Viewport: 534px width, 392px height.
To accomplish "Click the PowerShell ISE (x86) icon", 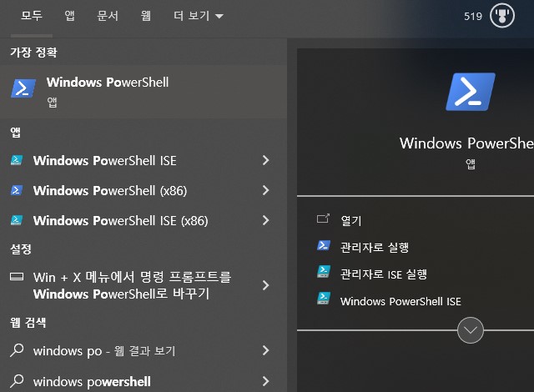I will (x=17, y=220).
